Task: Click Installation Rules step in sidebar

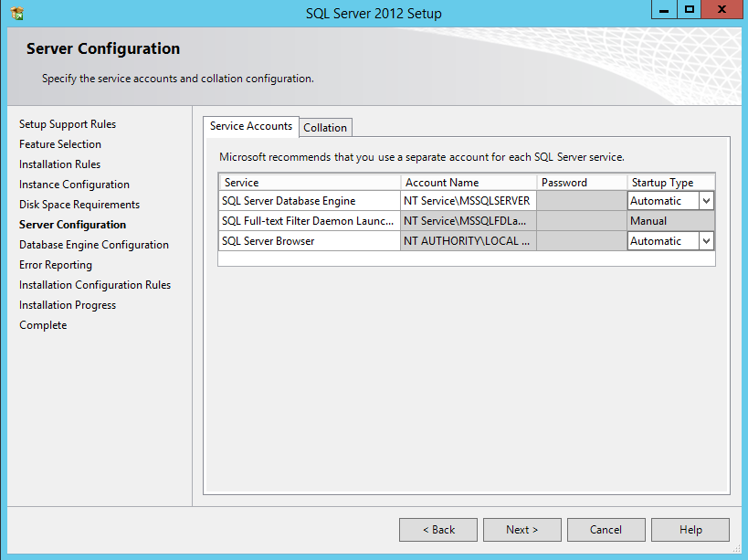Action: point(59,164)
